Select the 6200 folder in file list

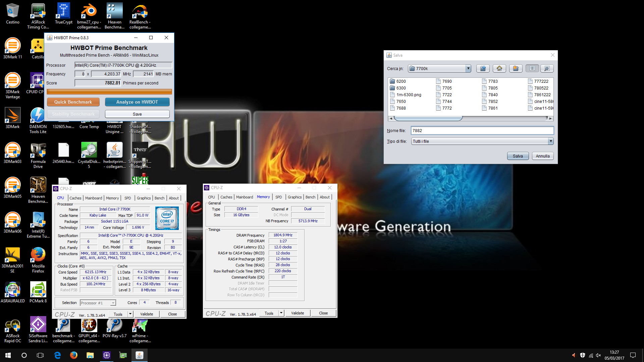click(398, 81)
